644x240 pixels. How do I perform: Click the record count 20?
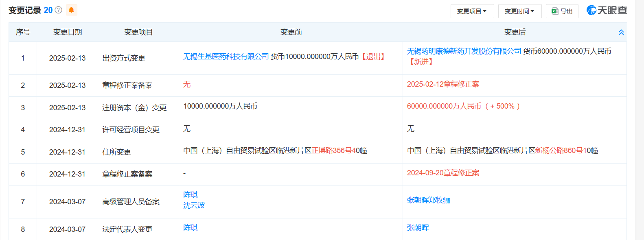coord(48,10)
